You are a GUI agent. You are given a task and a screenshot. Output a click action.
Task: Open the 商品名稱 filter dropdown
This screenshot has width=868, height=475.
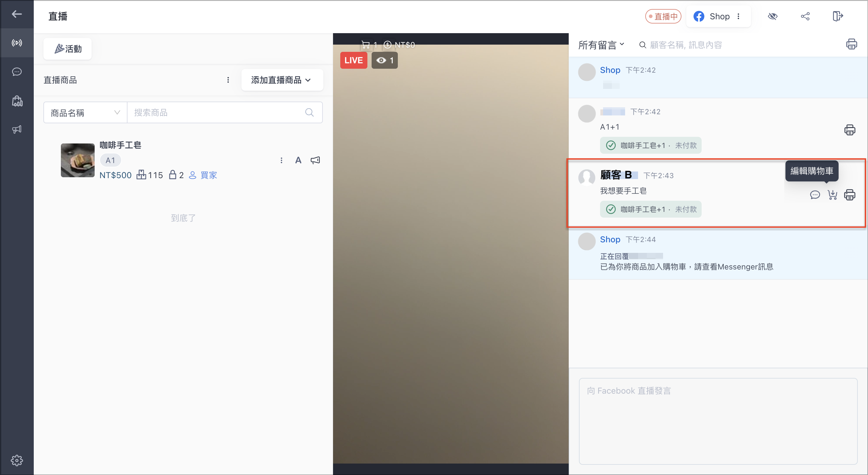pos(85,112)
